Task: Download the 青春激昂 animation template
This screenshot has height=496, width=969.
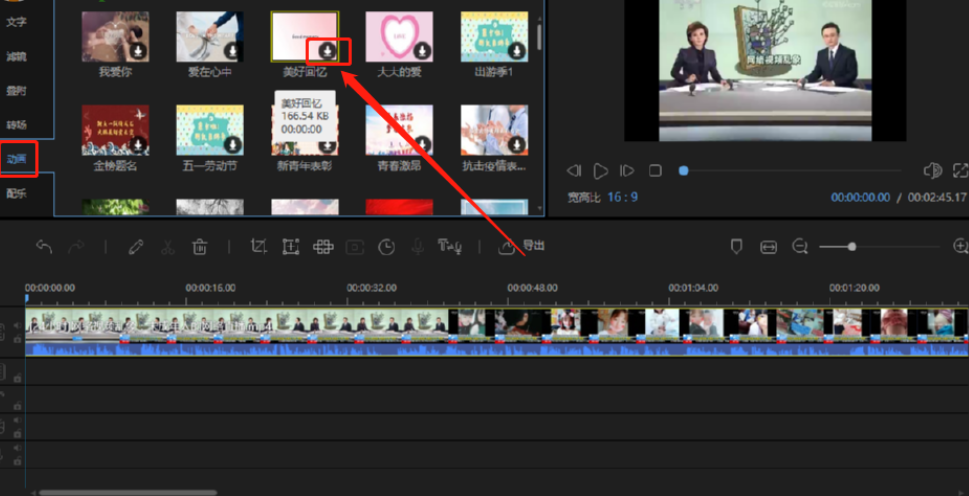Action: click(x=422, y=145)
